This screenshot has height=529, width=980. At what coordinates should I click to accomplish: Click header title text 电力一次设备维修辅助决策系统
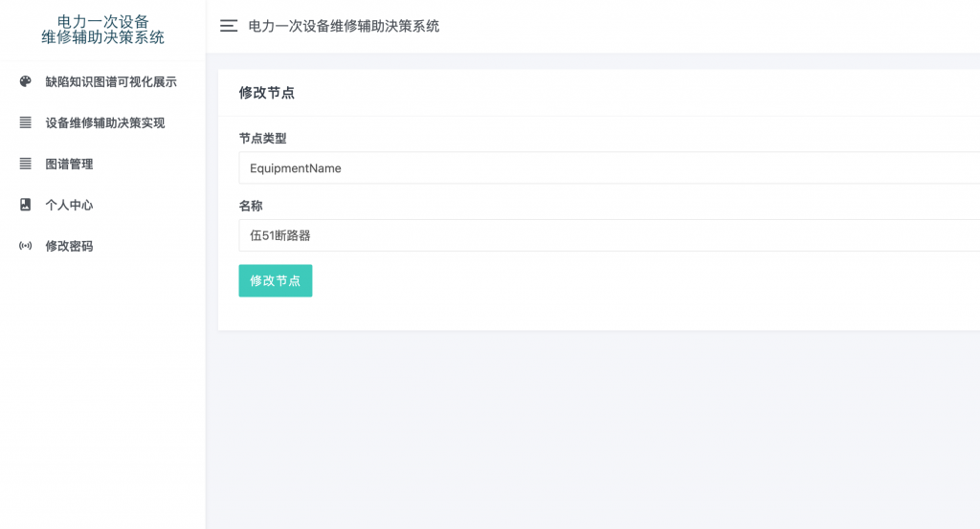(x=344, y=26)
